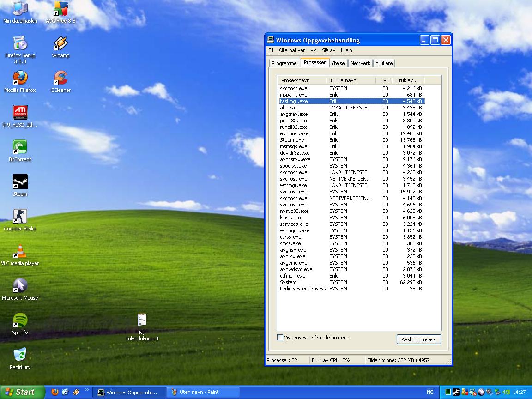
Task: Select the Ledig systemprosess row
Action: click(351, 288)
